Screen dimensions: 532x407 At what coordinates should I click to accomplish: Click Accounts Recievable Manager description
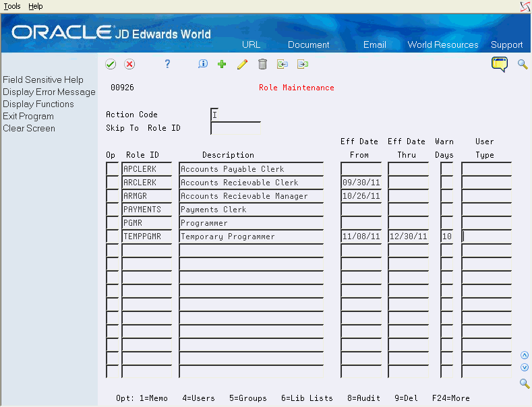tap(251, 196)
